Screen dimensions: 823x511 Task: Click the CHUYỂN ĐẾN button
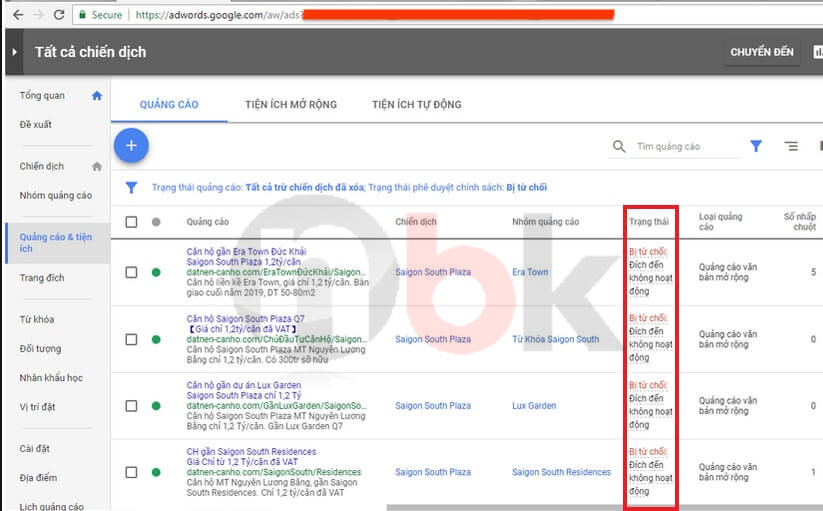pyautogui.click(x=762, y=52)
